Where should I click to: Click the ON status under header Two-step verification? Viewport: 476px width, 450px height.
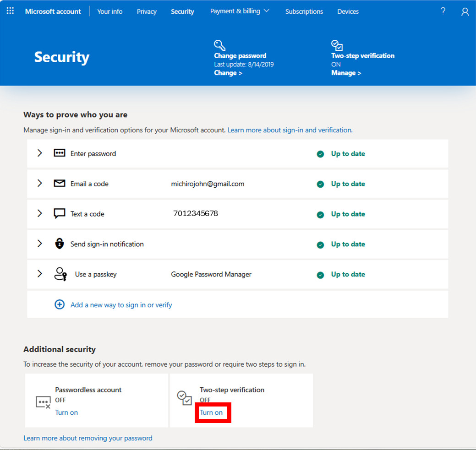pyautogui.click(x=336, y=65)
